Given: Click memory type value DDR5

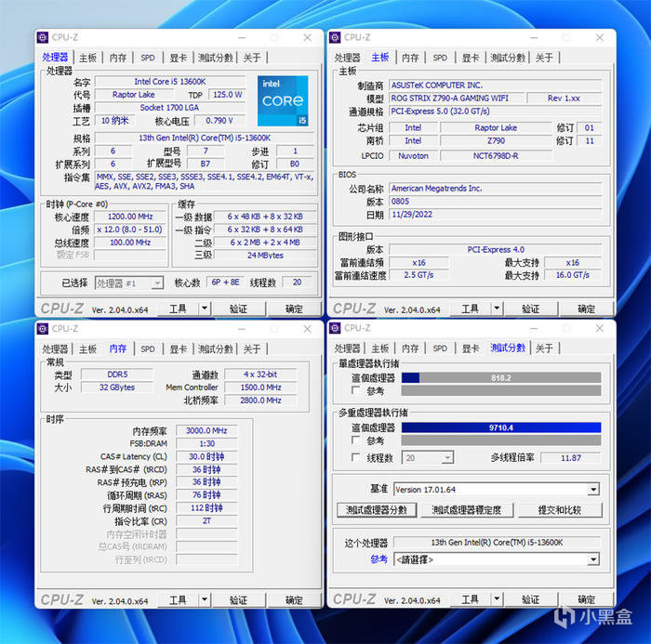Looking at the screenshot, I should (x=117, y=375).
